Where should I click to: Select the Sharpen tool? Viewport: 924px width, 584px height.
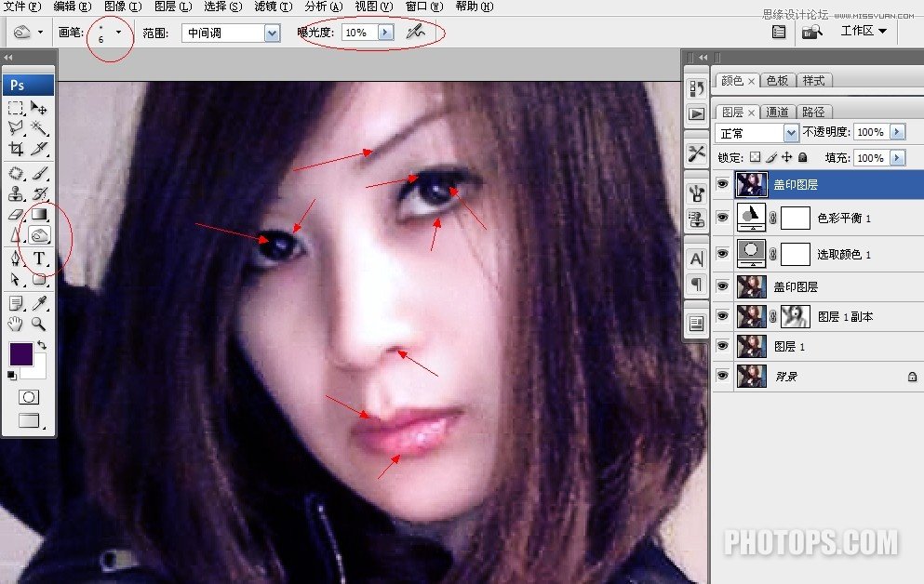click(x=16, y=235)
